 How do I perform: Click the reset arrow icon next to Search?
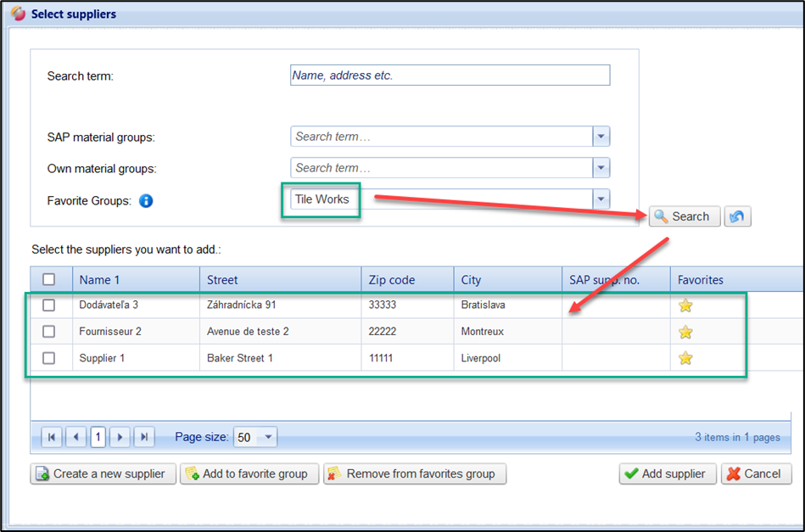coord(737,216)
